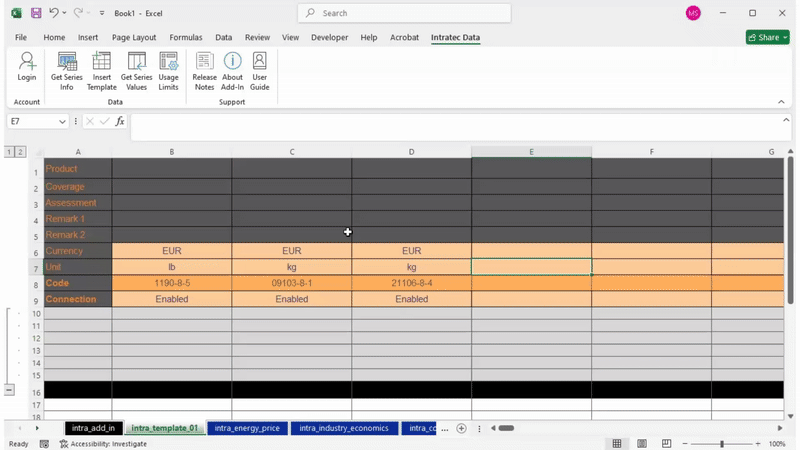Image resolution: width=800 pixels, height=450 pixels.
Task: Show outline level 2
Action: [20, 152]
